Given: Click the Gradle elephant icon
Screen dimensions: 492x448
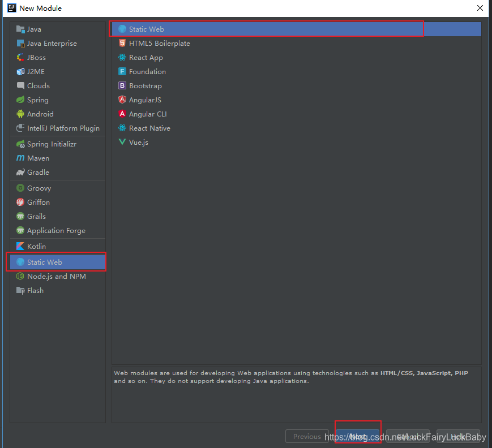Looking at the screenshot, I should coord(20,172).
